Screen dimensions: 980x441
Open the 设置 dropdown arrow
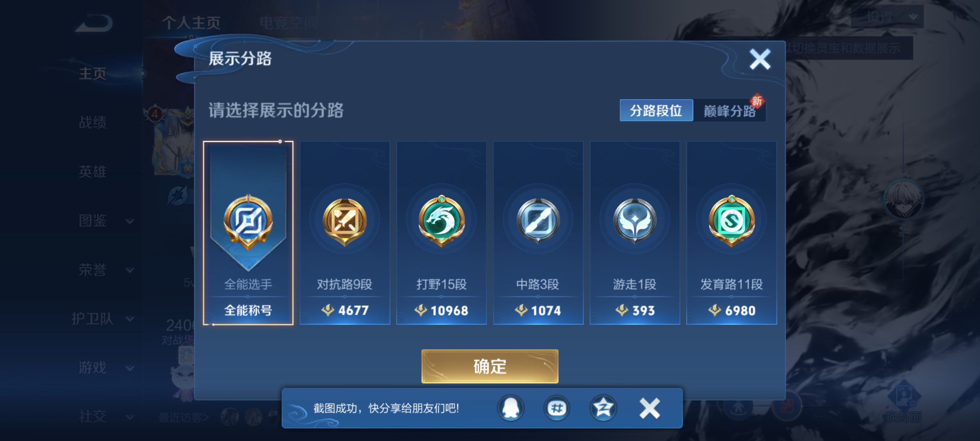(x=913, y=17)
